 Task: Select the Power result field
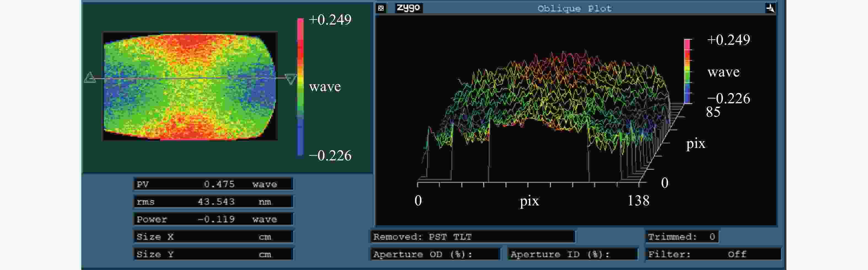pyautogui.click(x=213, y=219)
